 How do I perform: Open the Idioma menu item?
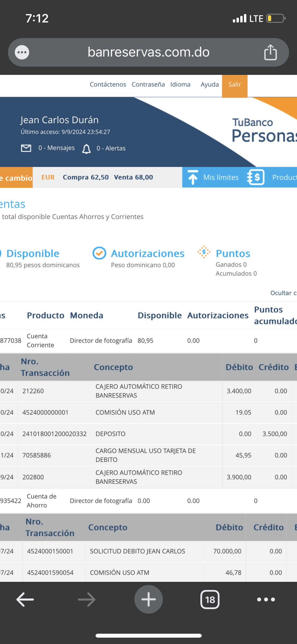(180, 84)
